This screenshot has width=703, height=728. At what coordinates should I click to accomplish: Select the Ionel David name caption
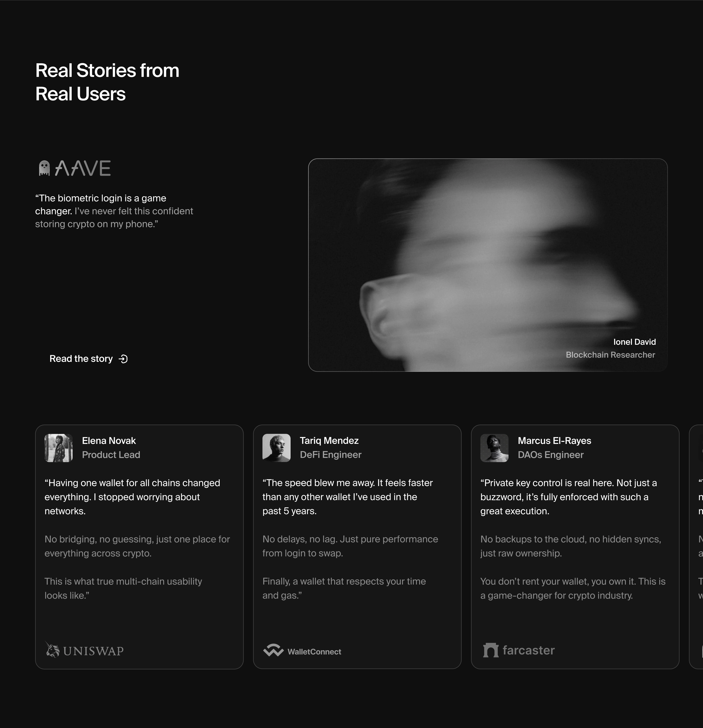634,342
